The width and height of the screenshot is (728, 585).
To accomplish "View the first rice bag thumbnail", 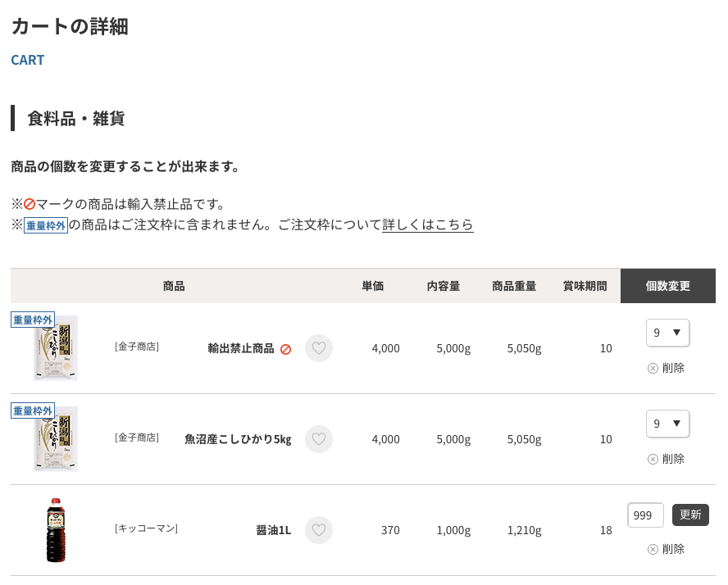I will tap(56, 350).
